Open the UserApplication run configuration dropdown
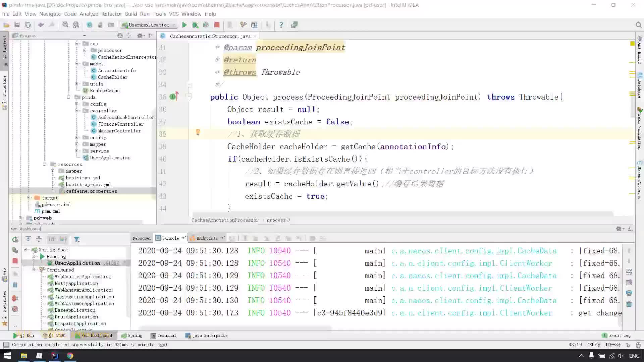The height and width of the screenshot is (362, 644). coord(149,25)
